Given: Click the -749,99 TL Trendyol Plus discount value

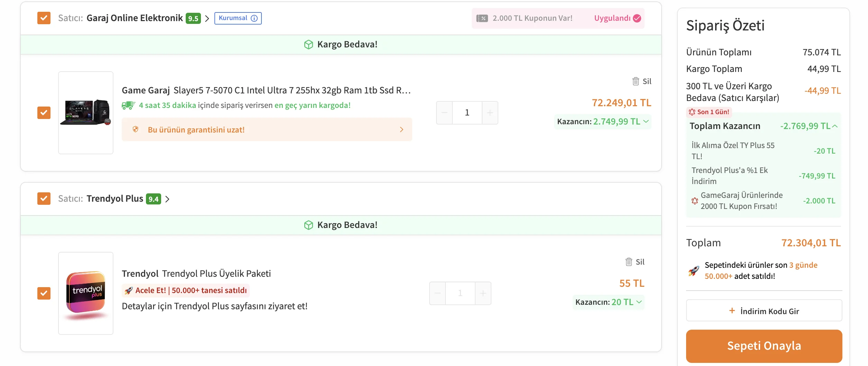Looking at the screenshot, I should click(817, 176).
